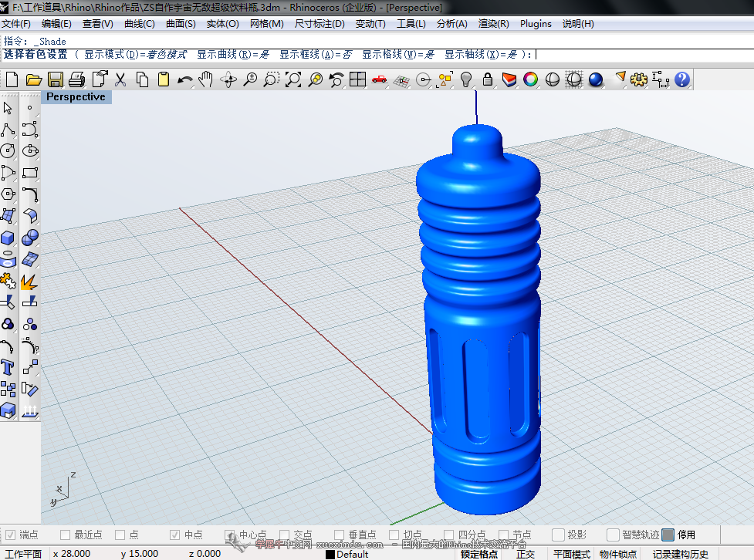Image resolution: width=754 pixels, height=560 pixels.
Task: Open the four viewports layout icon
Action: click(x=358, y=79)
